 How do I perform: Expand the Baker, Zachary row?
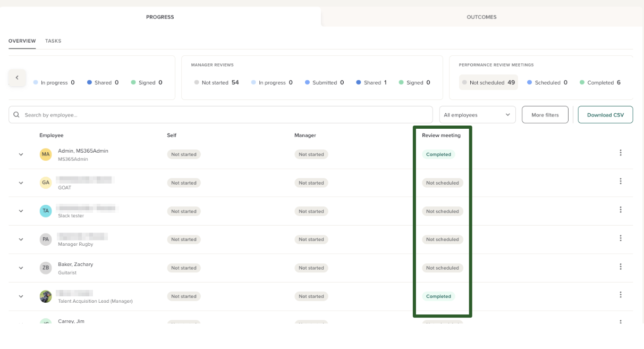(21, 268)
